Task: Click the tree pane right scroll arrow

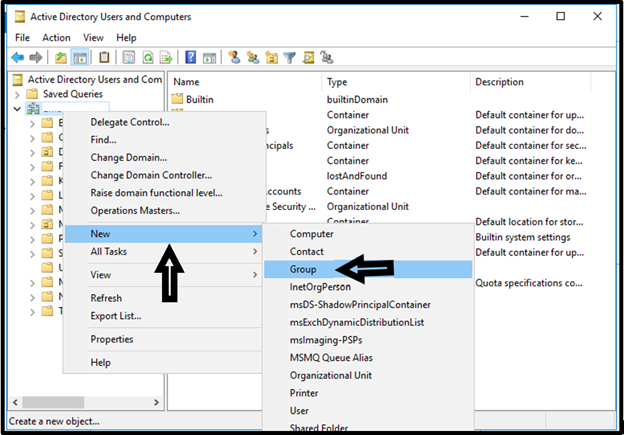Action: [x=156, y=402]
